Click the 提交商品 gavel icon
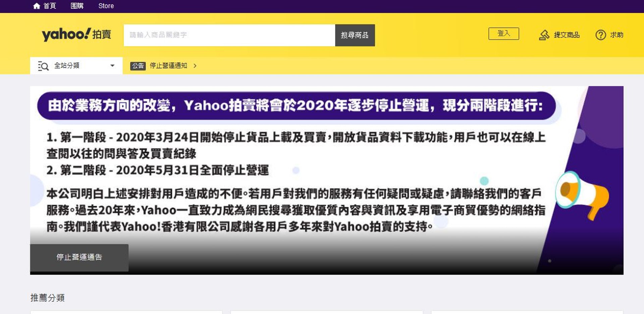 pyautogui.click(x=544, y=35)
